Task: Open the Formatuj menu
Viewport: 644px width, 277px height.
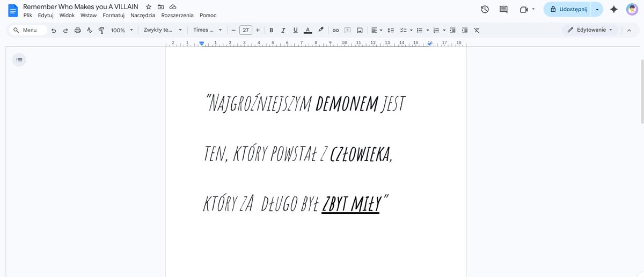Action: click(113, 16)
